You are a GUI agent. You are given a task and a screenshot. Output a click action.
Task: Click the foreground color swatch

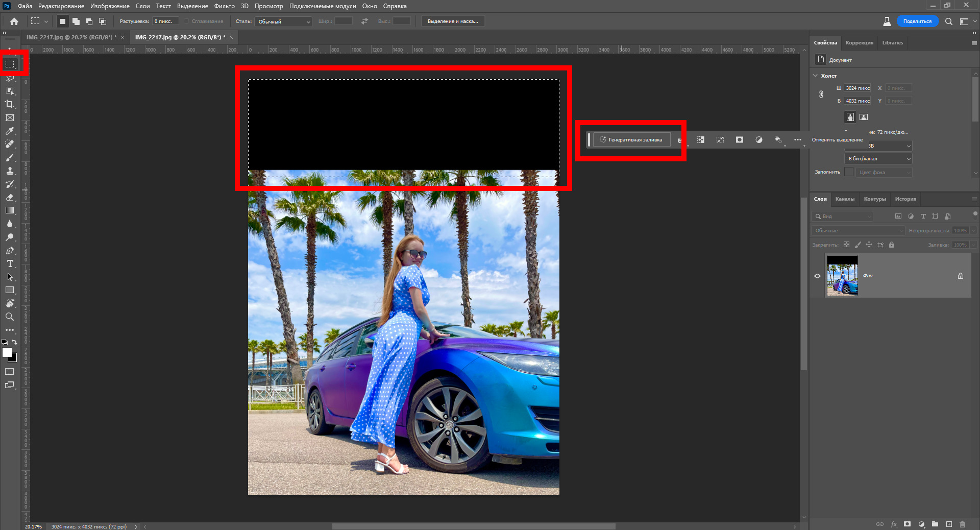tap(7, 352)
